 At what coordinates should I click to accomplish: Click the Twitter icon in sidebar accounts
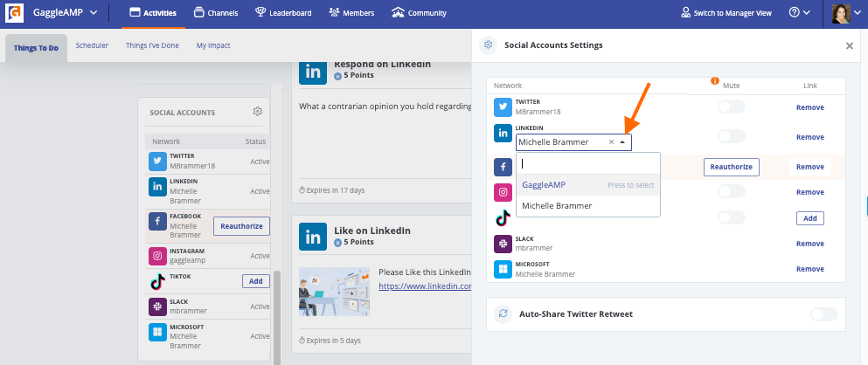coord(157,162)
